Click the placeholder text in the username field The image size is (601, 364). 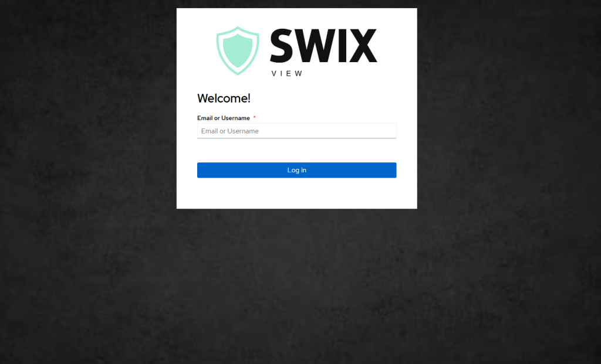click(x=230, y=131)
